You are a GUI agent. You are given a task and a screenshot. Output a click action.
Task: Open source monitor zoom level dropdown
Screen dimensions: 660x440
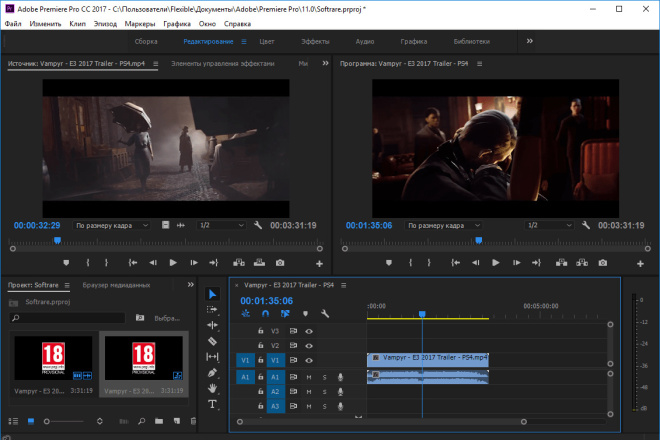click(x=112, y=225)
